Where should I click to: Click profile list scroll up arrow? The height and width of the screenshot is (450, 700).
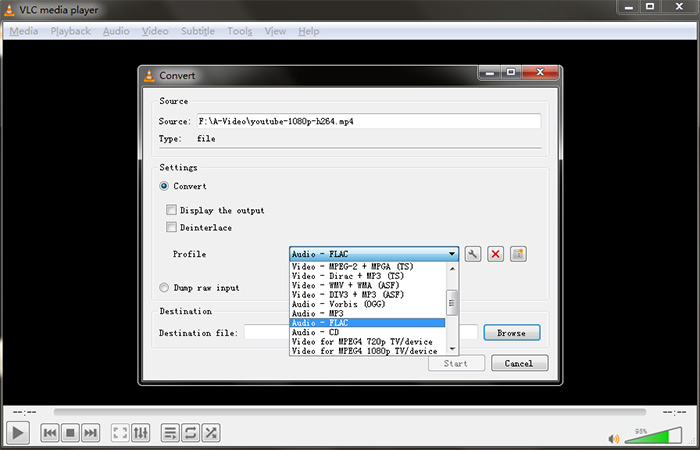pos(452,269)
